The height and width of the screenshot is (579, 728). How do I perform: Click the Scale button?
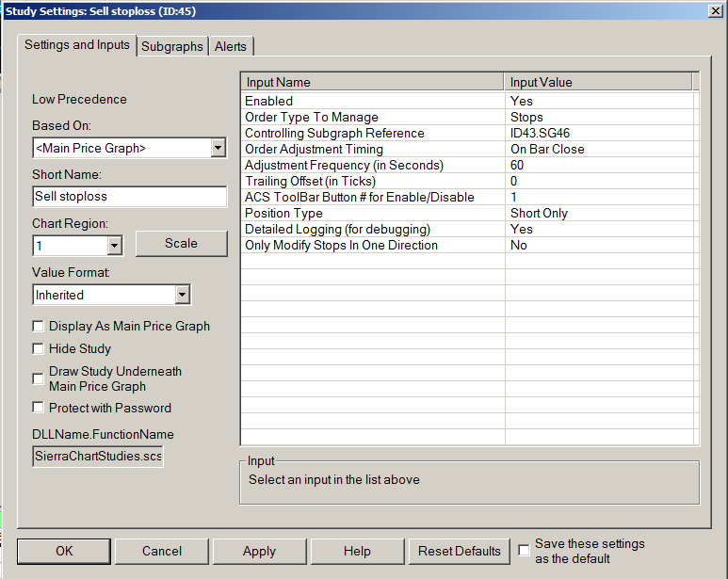[182, 243]
